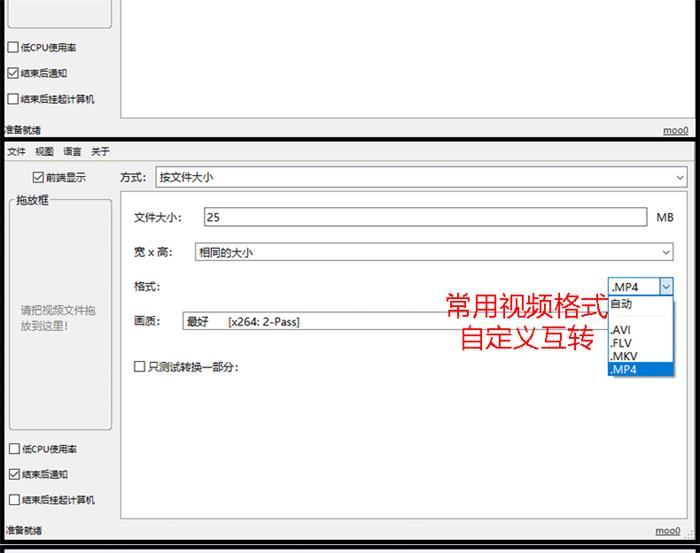Open the 视图 menu in lower window

point(44,151)
